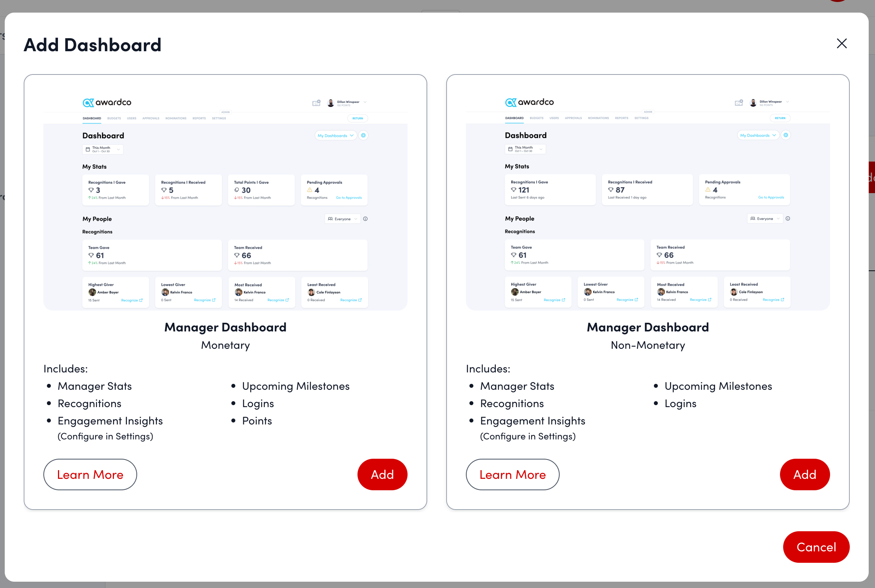This screenshot has height=588, width=875.
Task: Select the Reports tab in Non-Monetary preview
Action: click(x=622, y=118)
